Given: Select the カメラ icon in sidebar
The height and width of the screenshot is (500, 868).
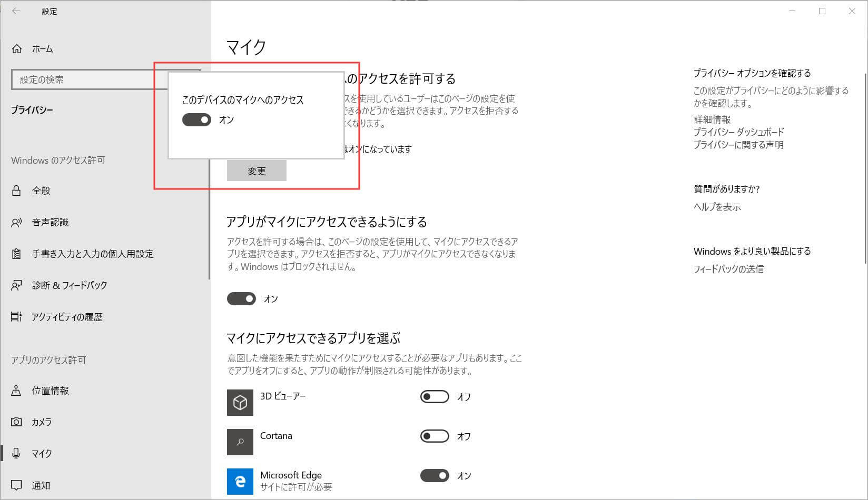Looking at the screenshot, I should coord(16,422).
